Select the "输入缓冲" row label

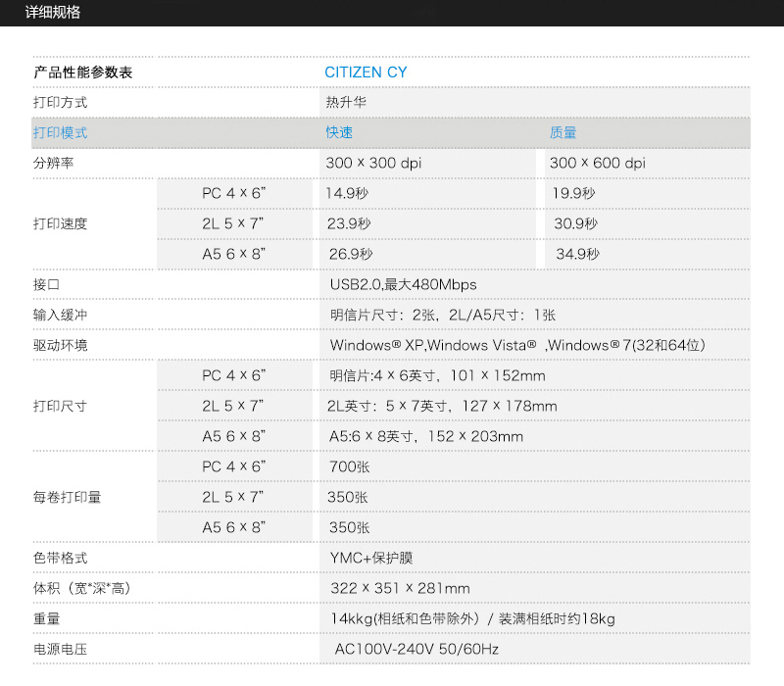pyautogui.click(x=61, y=315)
